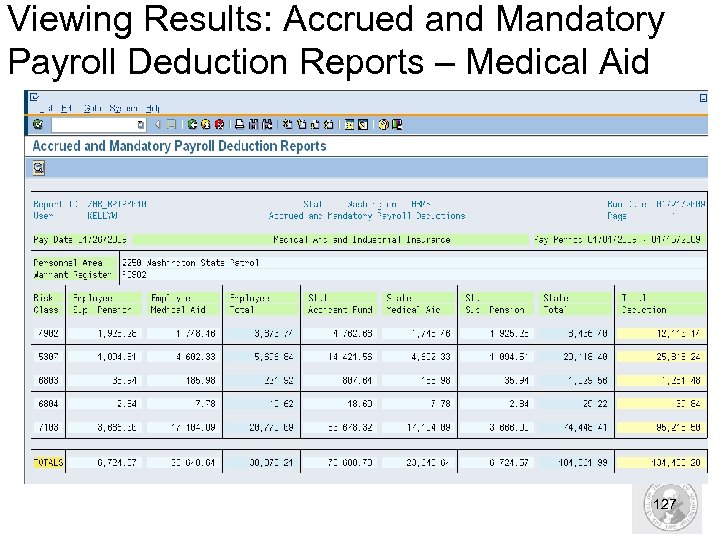Jump to the last page icon
720x540 pixels.
point(329,124)
